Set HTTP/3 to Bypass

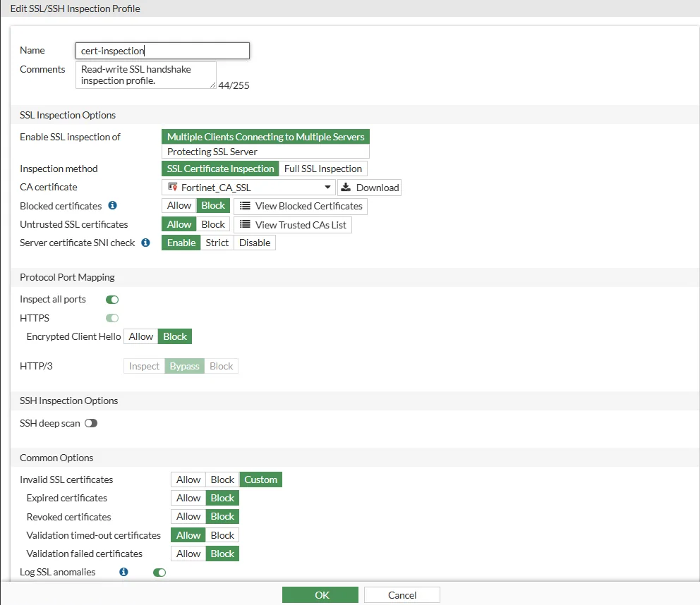pos(184,366)
